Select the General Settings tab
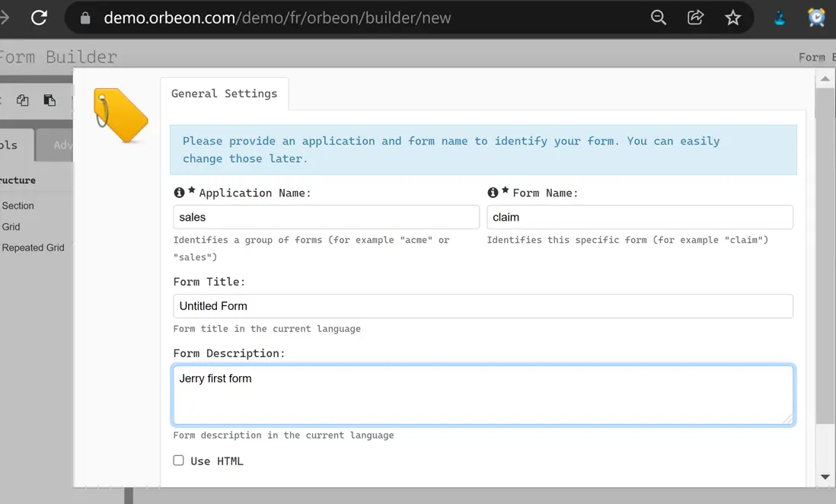 [224, 94]
